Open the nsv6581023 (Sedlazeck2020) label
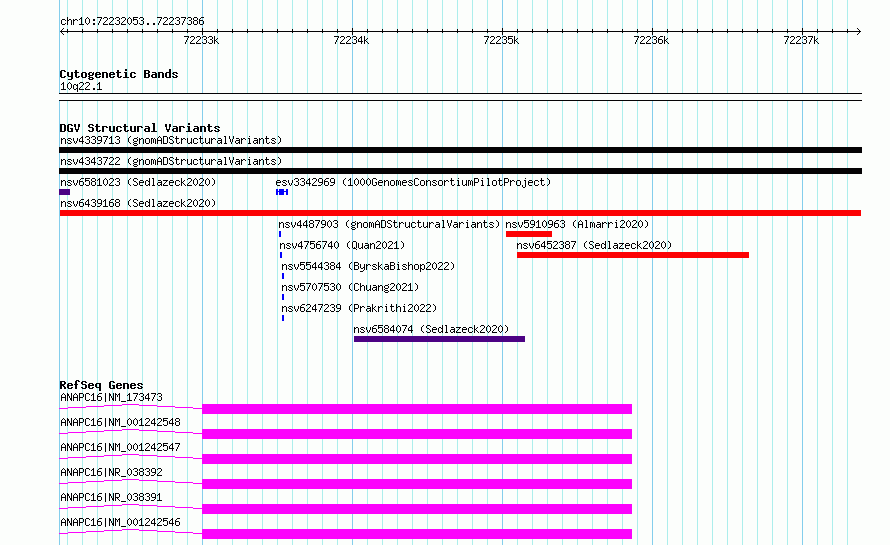The width and height of the screenshot is (890, 545). [x=138, y=182]
